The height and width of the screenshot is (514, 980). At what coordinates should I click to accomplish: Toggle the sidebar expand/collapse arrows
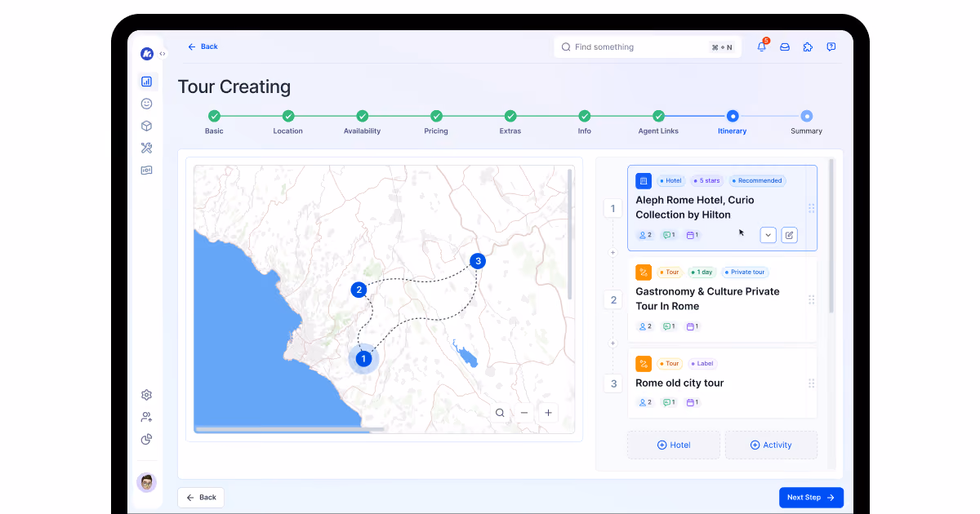(163, 54)
